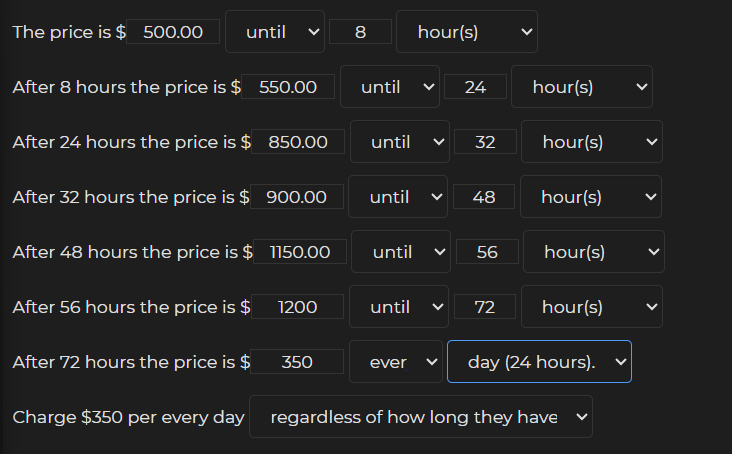Click the $500.00 price input field

click(x=173, y=32)
